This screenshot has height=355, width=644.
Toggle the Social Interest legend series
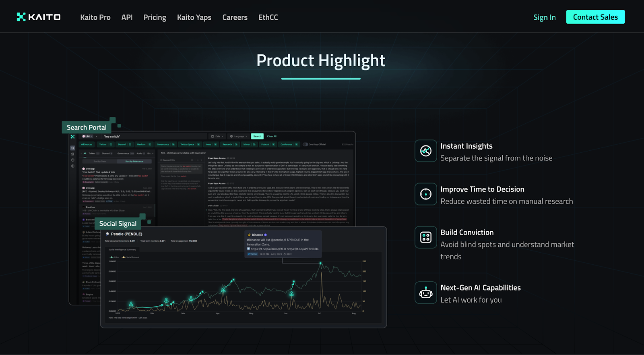pos(130,257)
